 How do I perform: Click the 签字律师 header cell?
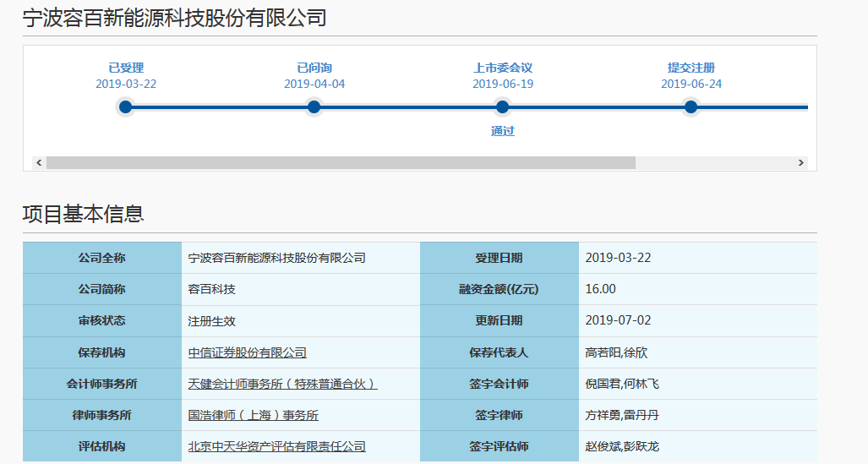pos(500,415)
